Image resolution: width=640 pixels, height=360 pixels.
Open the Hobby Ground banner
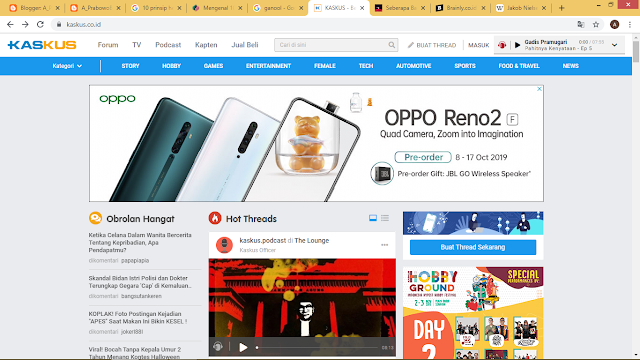pyautogui.click(x=473, y=313)
